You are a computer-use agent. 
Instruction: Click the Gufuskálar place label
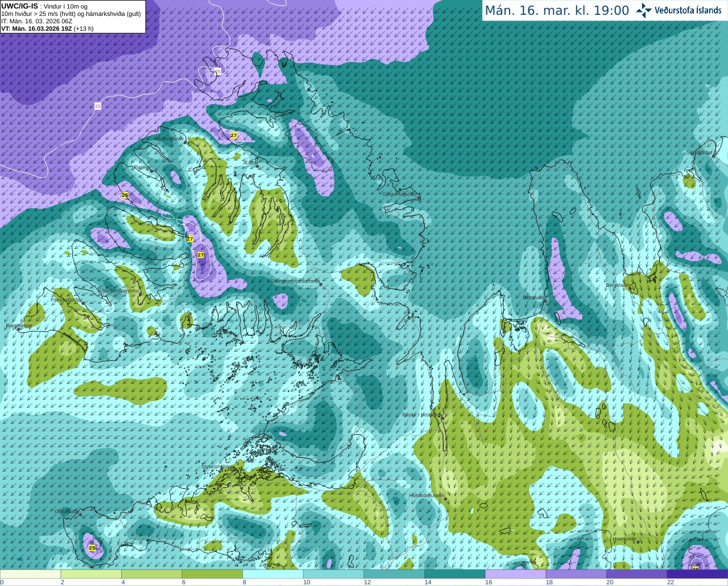coord(67,511)
